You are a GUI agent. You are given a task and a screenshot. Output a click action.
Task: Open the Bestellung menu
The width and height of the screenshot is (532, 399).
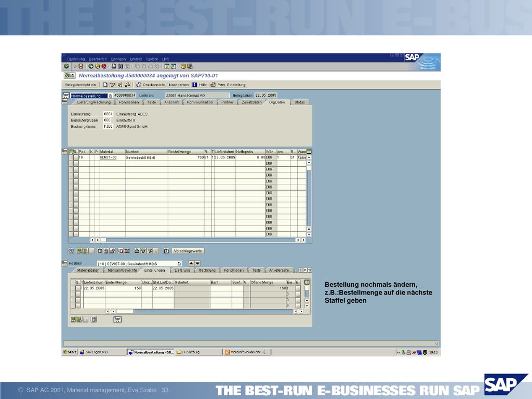click(76, 59)
